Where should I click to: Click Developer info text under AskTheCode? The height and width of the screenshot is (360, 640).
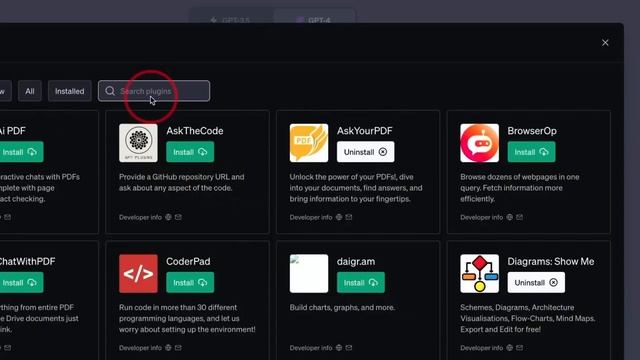coord(140,217)
